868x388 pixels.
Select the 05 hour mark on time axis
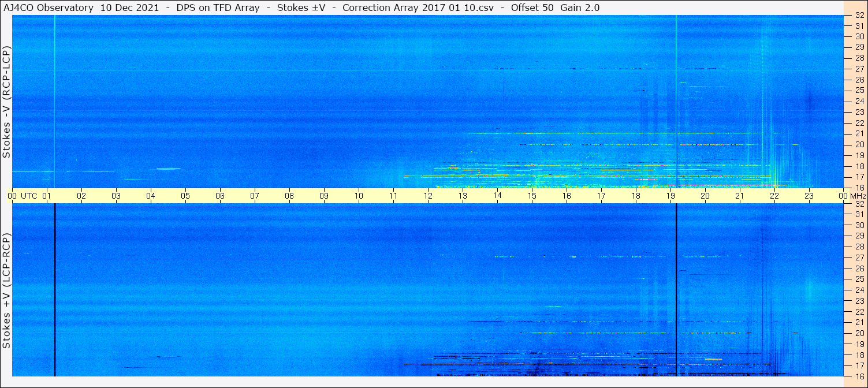tap(186, 196)
